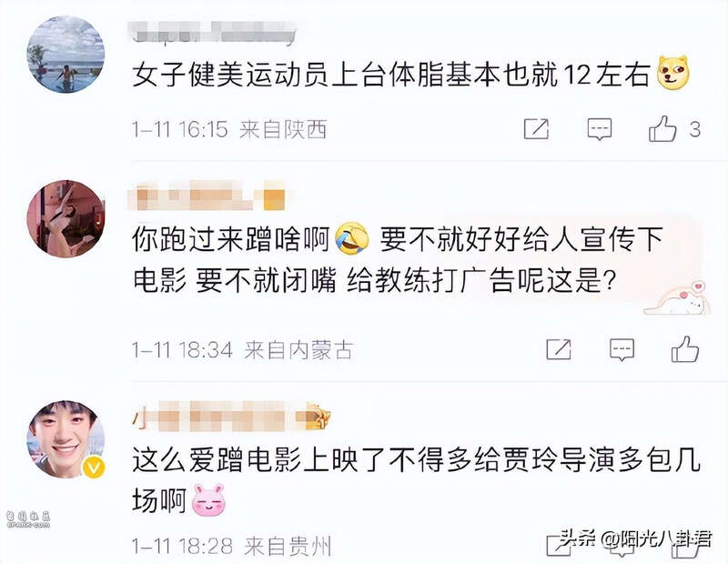Like the comment from 内蒙古
Image resolution: width=728 pixels, height=563 pixels.
click(685, 349)
